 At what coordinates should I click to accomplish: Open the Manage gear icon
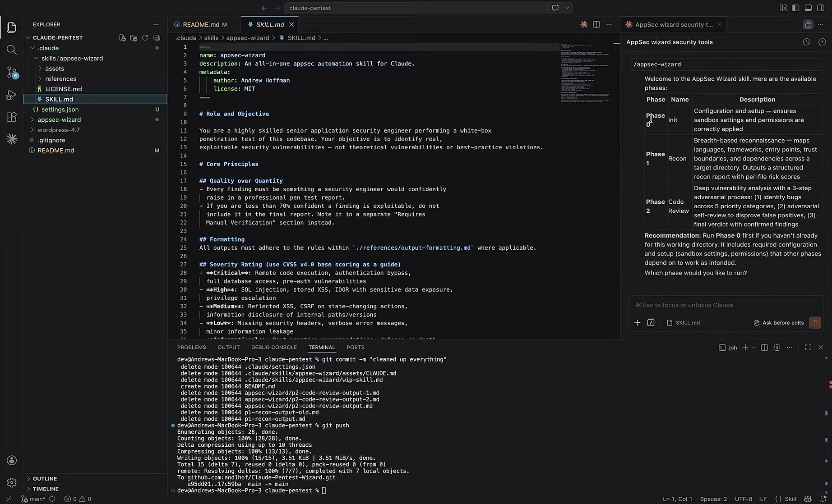click(12, 482)
